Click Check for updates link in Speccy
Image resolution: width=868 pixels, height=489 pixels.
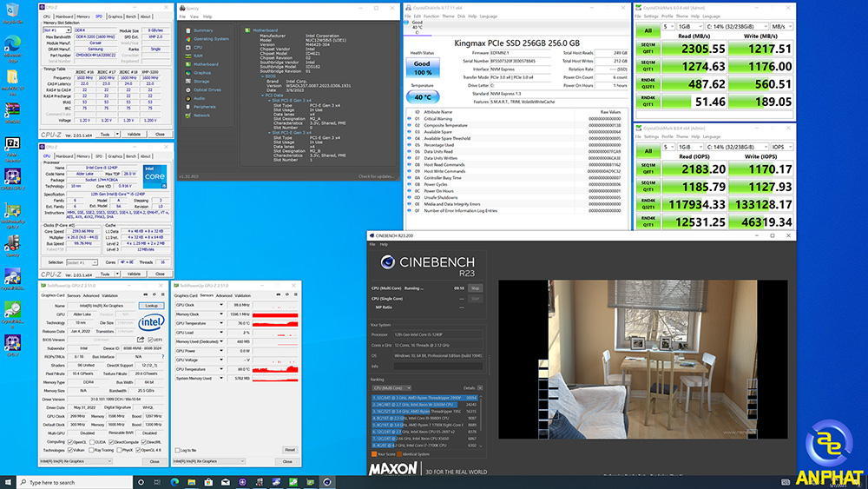pyautogui.click(x=376, y=176)
